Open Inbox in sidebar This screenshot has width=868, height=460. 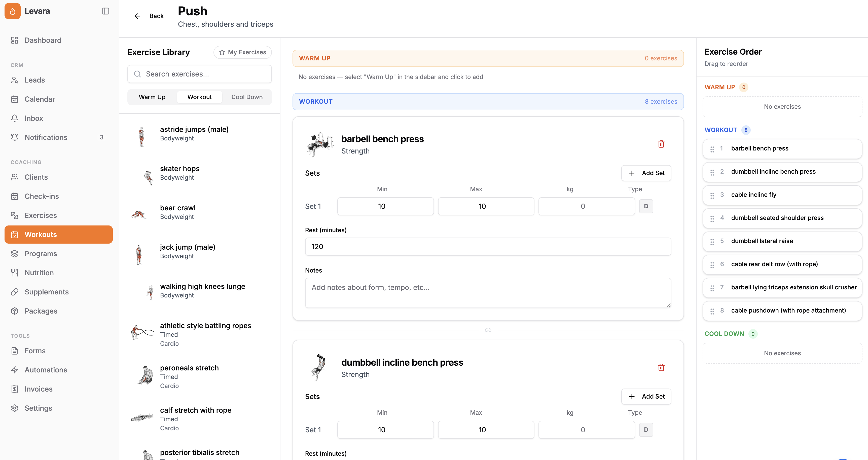(x=59, y=118)
